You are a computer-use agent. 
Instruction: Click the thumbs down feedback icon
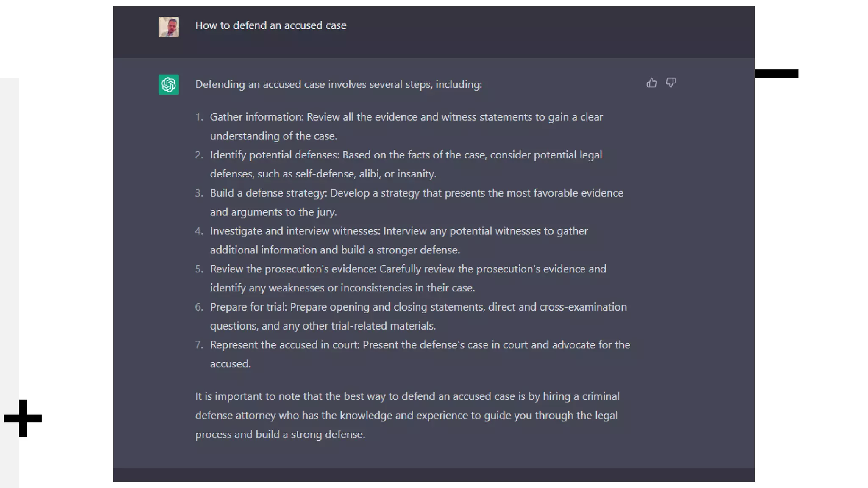click(670, 83)
